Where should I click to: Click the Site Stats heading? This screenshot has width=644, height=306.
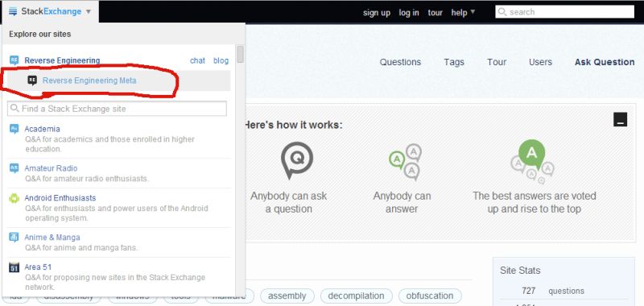tap(520, 271)
